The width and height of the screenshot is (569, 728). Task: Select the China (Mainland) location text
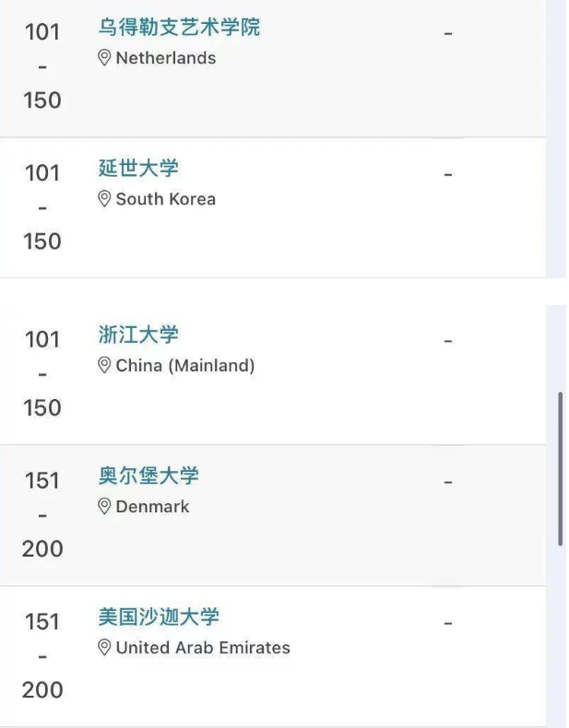click(185, 366)
